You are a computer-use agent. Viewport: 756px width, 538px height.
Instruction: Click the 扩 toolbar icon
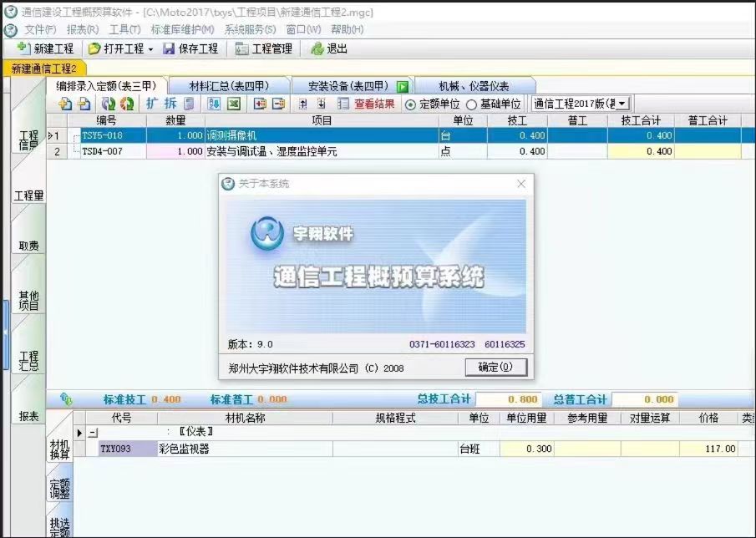pos(151,104)
